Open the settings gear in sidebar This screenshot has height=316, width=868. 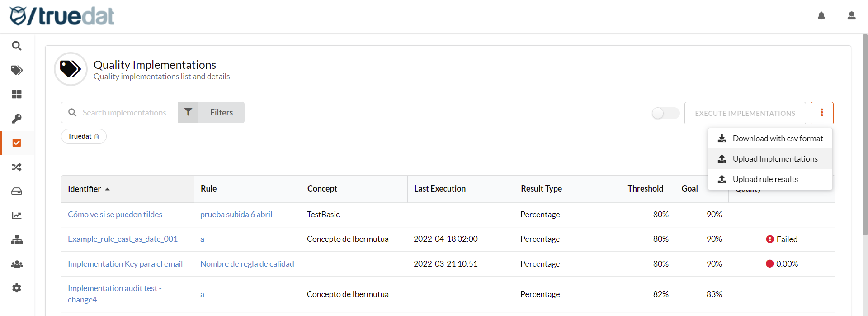[x=17, y=288]
